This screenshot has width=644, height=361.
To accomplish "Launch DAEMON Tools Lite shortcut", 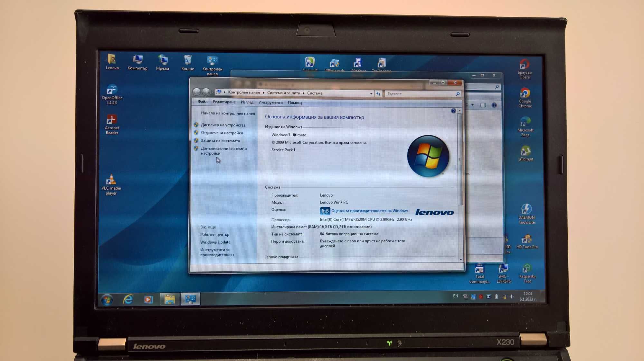I will point(526,214).
